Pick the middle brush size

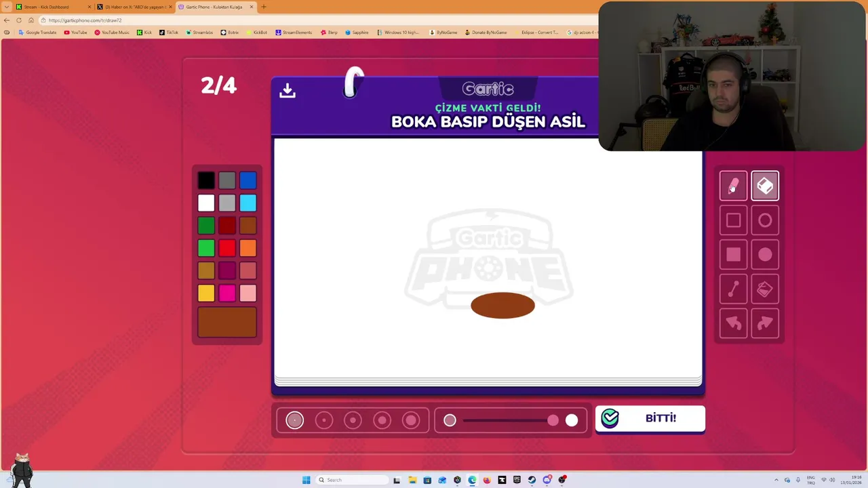[353, 420]
